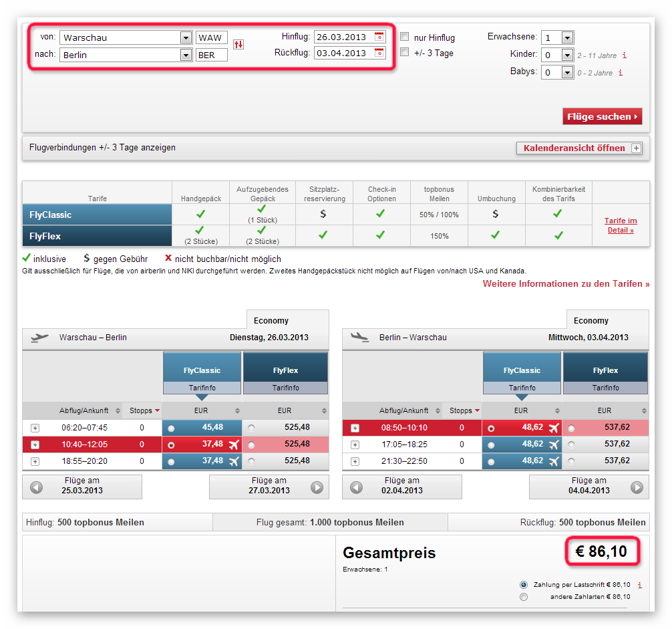The width and height of the screenshot is (672, 629).
Task: Click the Babys age info icon
Action: click(620, 73)
